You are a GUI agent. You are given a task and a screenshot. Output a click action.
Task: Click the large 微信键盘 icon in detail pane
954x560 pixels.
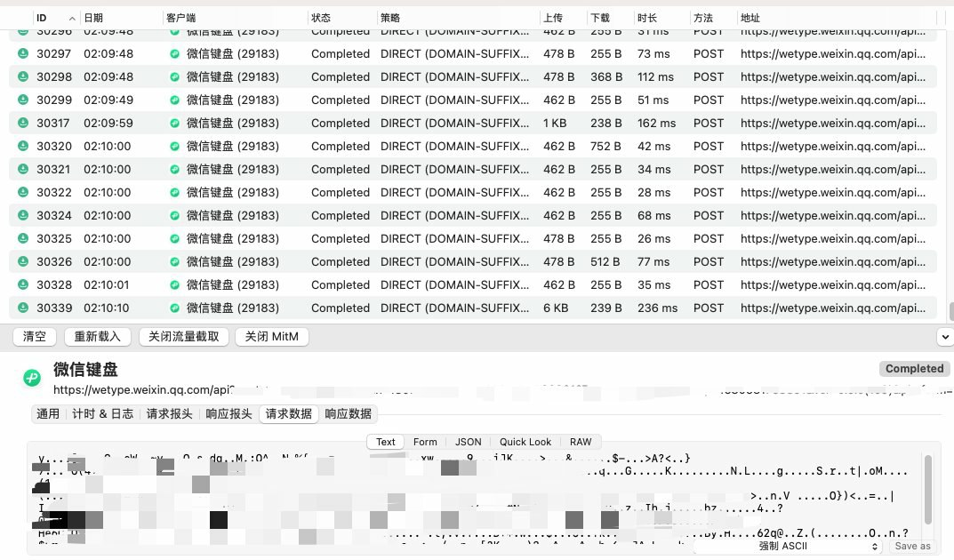(32, 378)
